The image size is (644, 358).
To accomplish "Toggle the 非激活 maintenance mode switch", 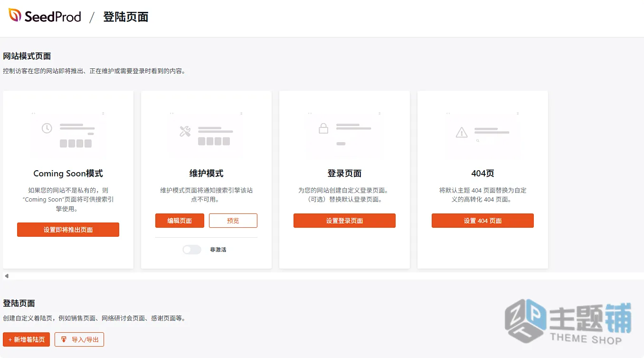I will (192, 250).
